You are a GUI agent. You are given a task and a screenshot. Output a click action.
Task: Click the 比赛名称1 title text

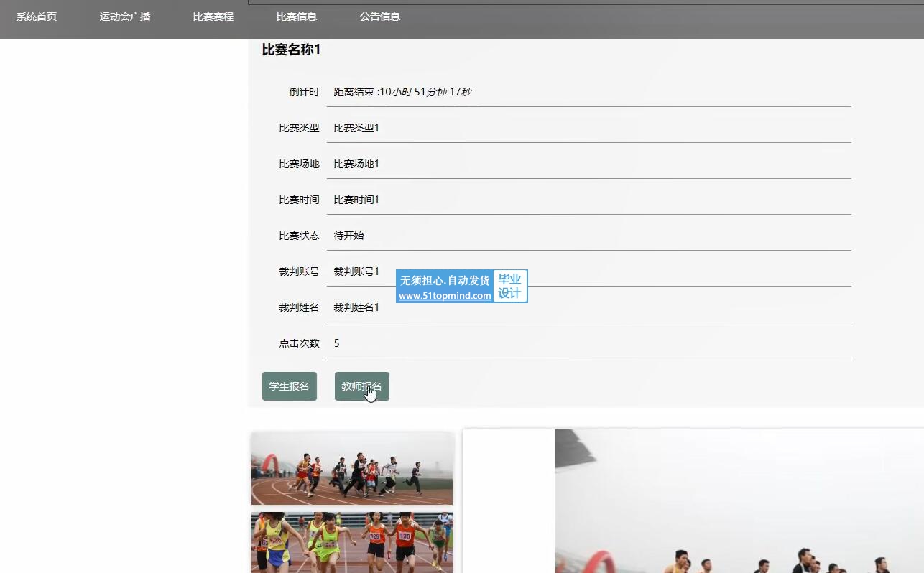(291, 50)
